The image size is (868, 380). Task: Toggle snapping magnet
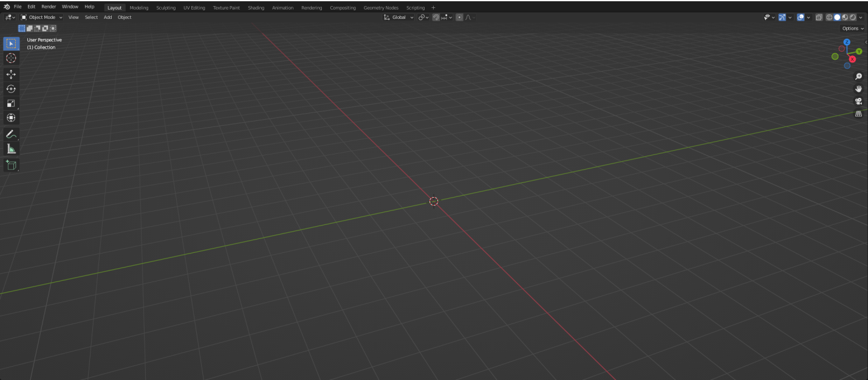[x=436, y=17]
